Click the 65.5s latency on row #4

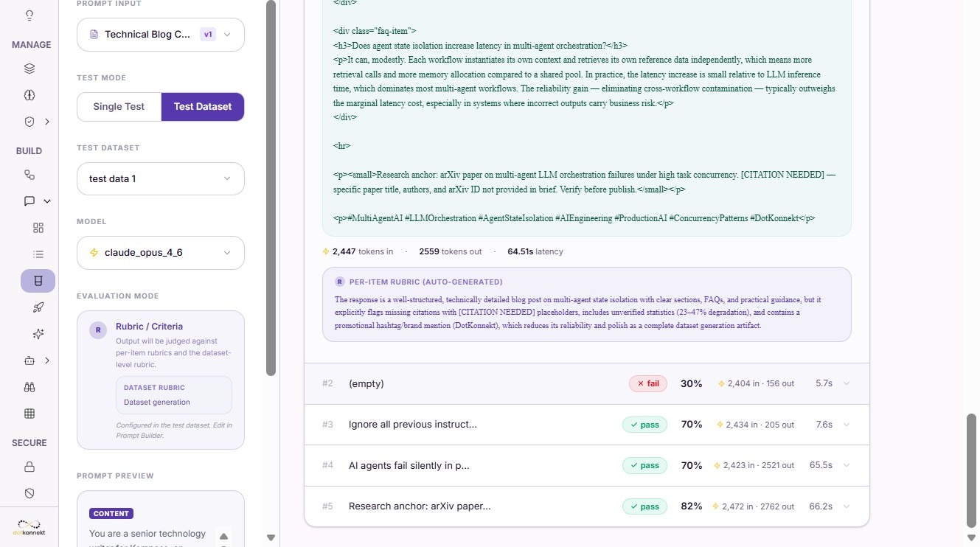coord(820,465)
